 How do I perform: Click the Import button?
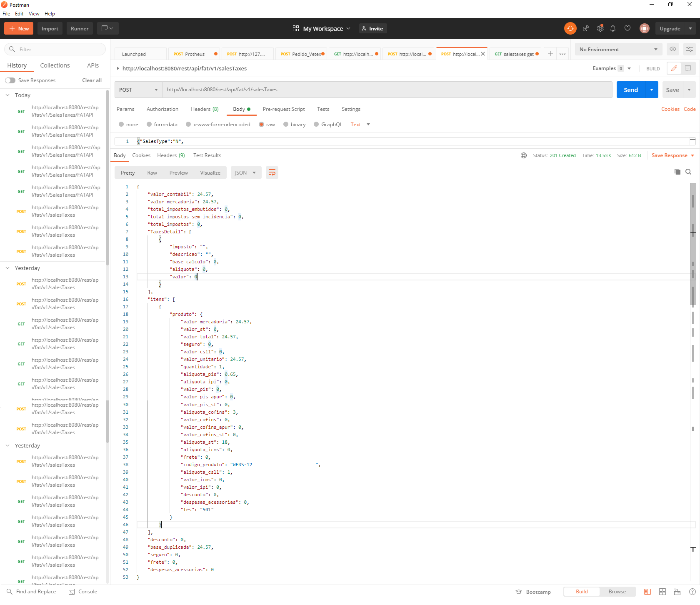point(50,28)
